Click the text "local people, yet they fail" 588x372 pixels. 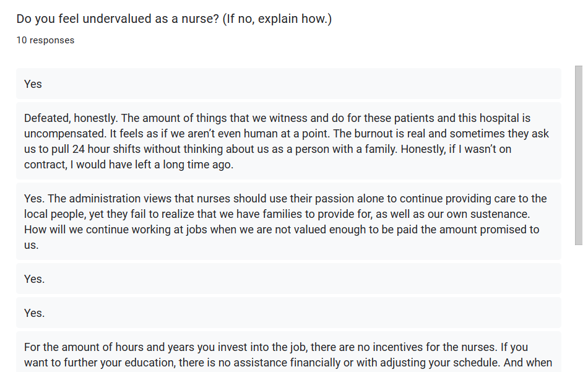85,214
